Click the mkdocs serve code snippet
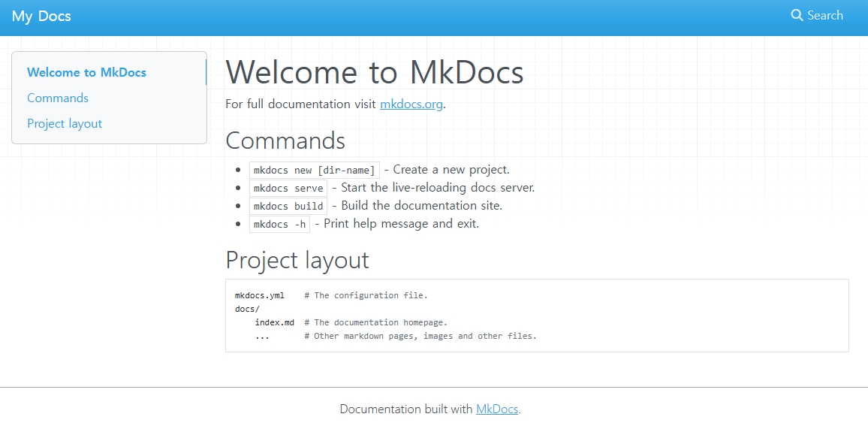 pyautogui.click(x=288, y=189)
